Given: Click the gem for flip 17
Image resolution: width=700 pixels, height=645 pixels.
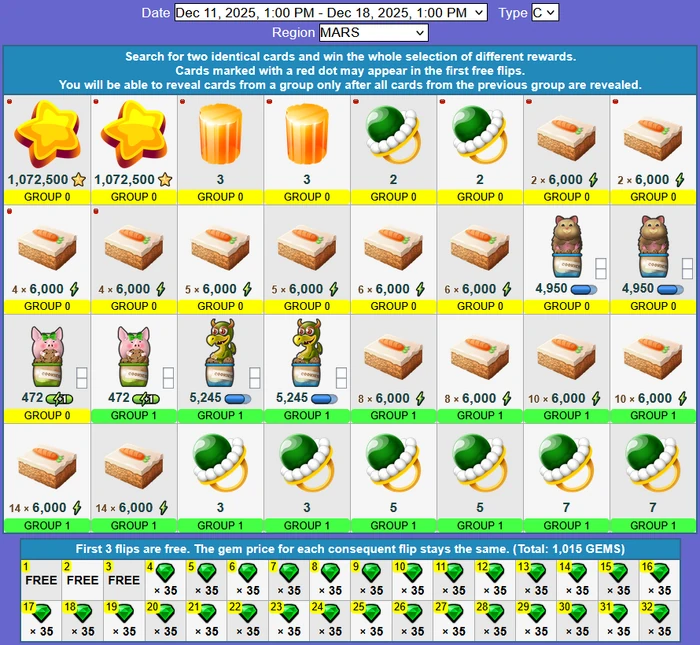Looking at the screenshot, I should point(42,614).
